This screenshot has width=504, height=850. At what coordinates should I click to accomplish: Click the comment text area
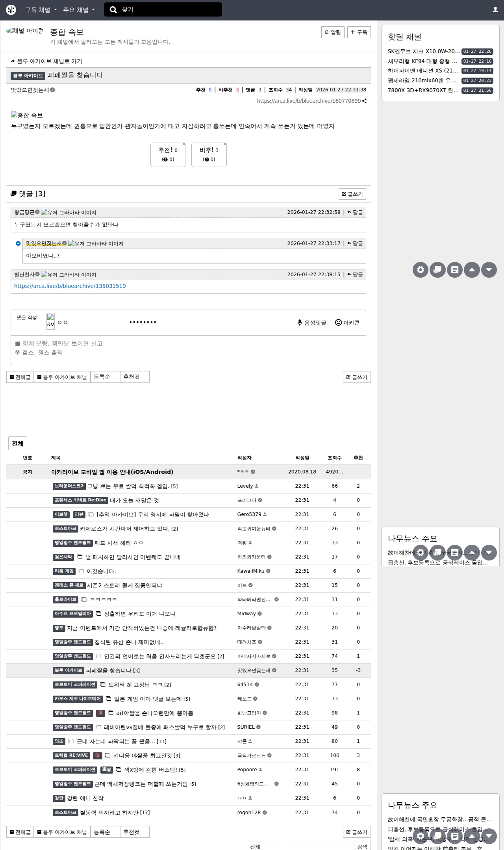(188, 350)
